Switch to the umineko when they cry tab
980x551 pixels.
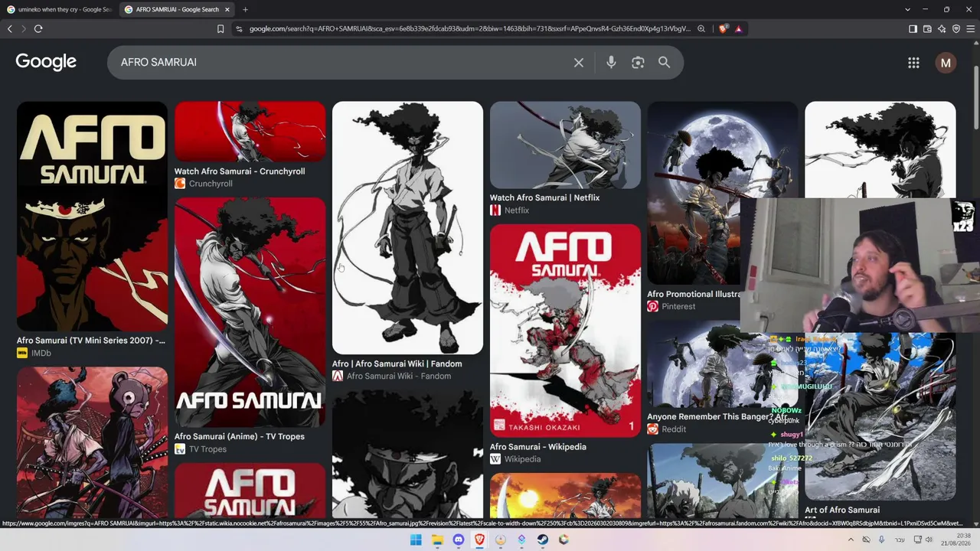pyautogui.click(x=59, y=9)
